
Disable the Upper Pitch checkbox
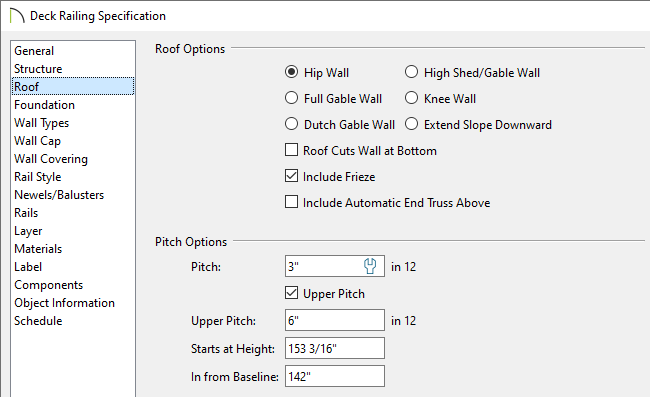click(291, 293)
